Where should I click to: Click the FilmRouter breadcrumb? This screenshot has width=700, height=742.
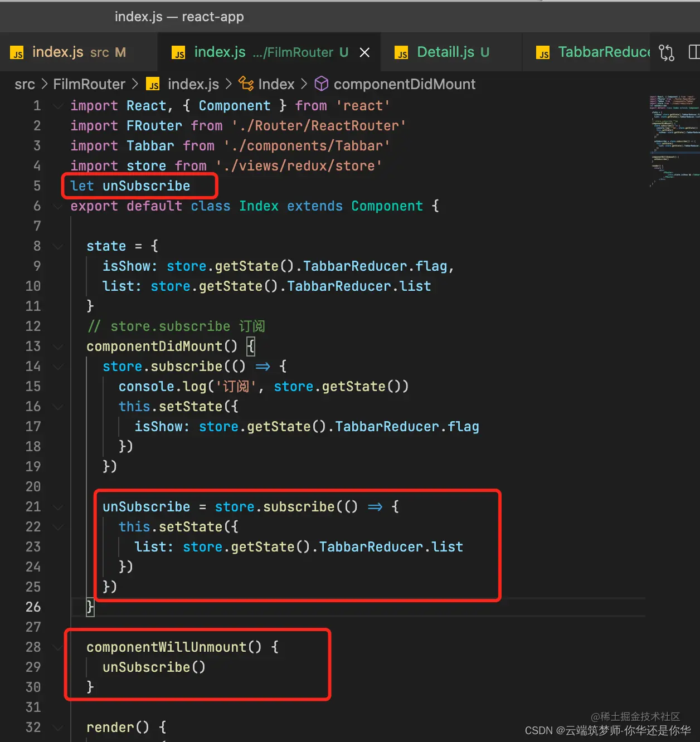click(89, 85)
